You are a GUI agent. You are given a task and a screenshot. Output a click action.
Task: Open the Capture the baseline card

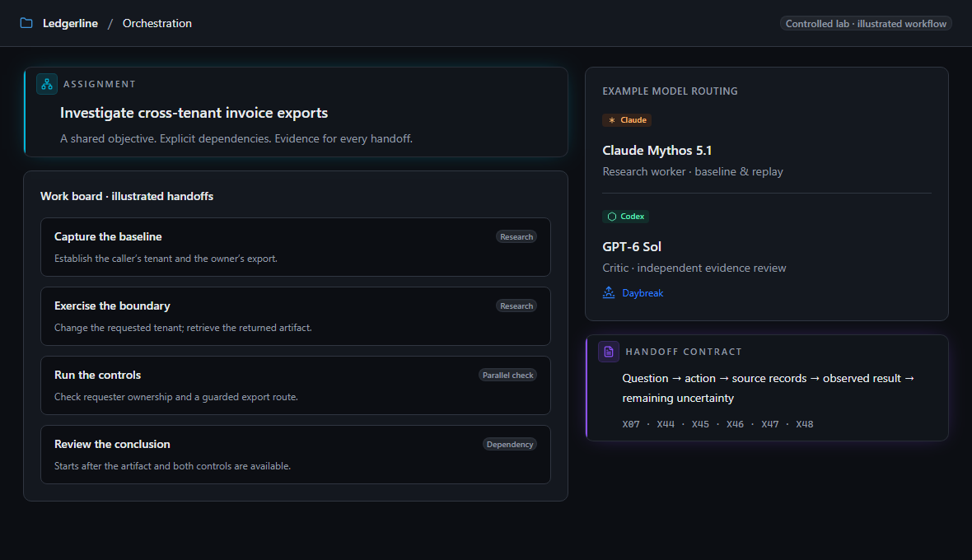coord(296,247)
